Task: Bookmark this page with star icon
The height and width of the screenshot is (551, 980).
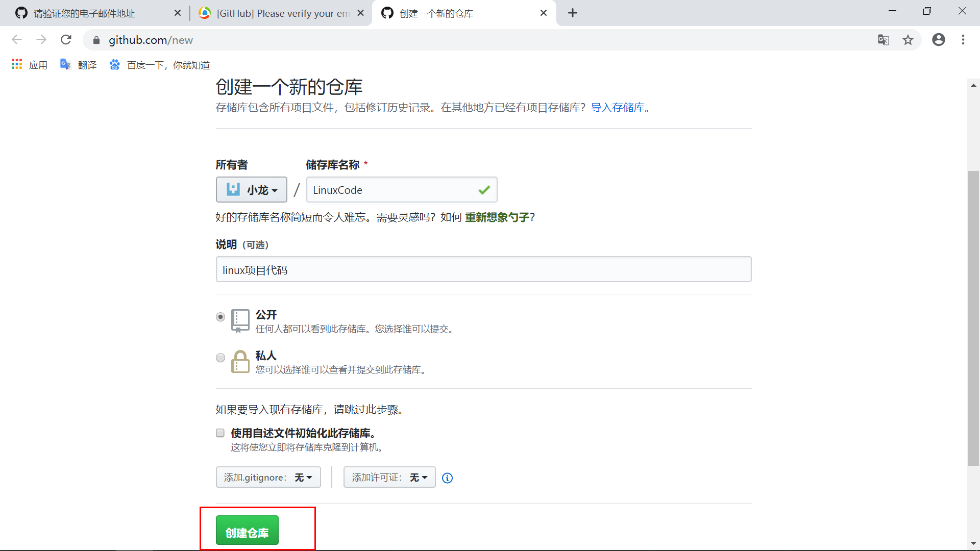Action: pyautogui.click(x=908, y=40)
